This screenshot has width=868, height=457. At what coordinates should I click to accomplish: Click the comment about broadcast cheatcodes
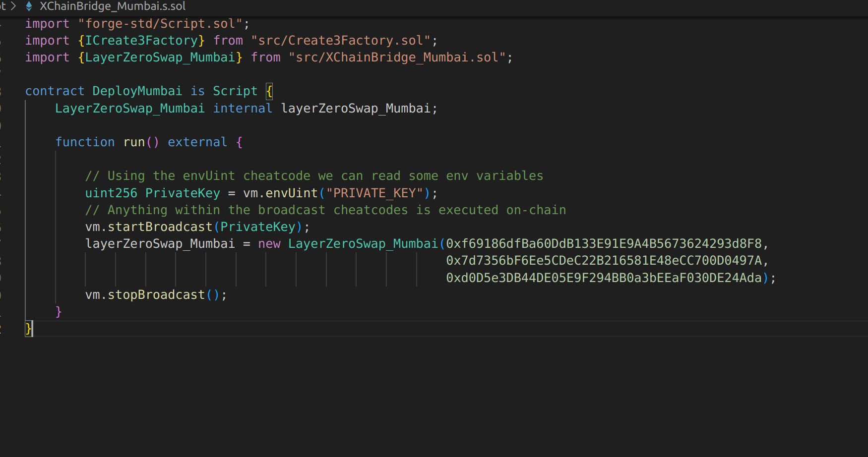[325, 210]
